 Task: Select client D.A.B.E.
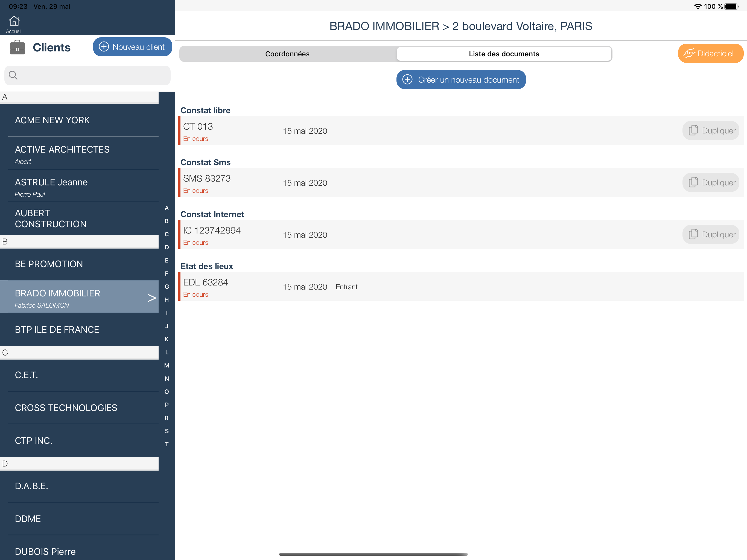point(79,486)
